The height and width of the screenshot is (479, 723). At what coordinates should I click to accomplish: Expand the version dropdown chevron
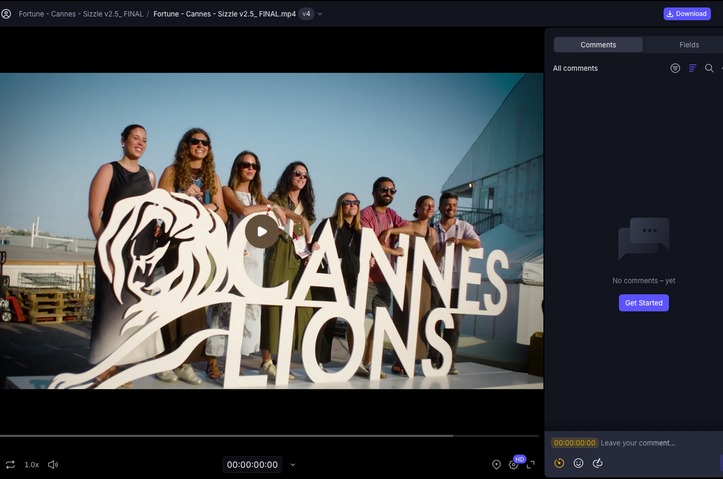320,14
